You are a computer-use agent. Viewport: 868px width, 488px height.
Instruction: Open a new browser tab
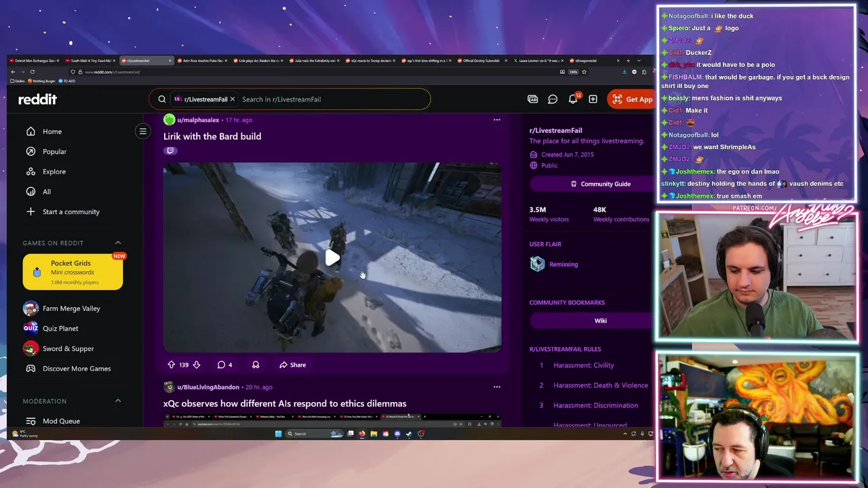tap(628, 61)
